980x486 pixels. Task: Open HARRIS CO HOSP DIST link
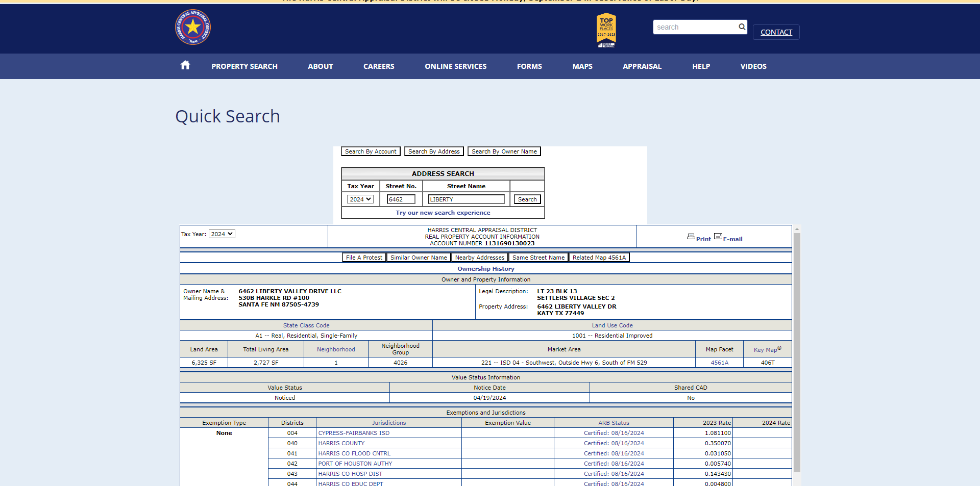pyautogui.click(x=350, y=474)
